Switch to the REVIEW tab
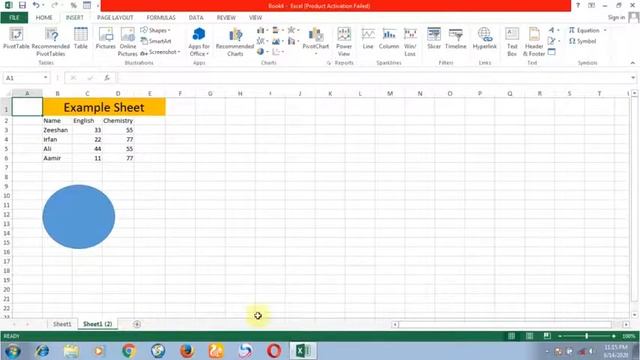 [x=226, y=18]
